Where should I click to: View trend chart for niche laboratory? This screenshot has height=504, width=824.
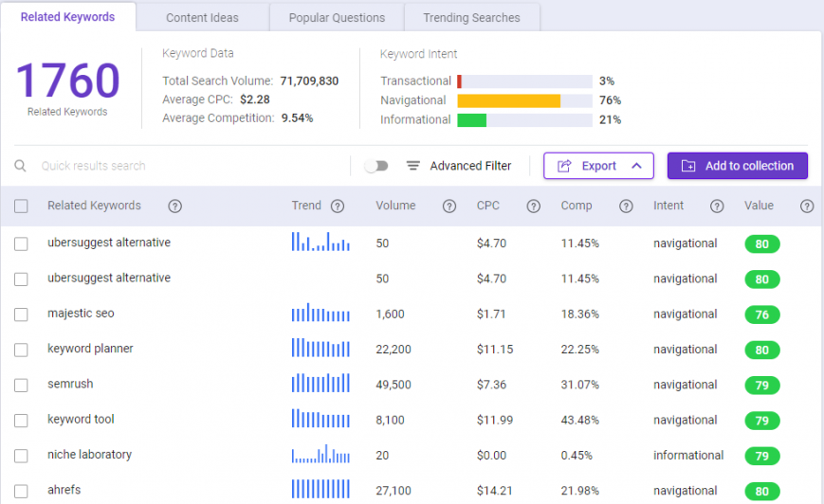pyautogui.click(x=320, y=454)
